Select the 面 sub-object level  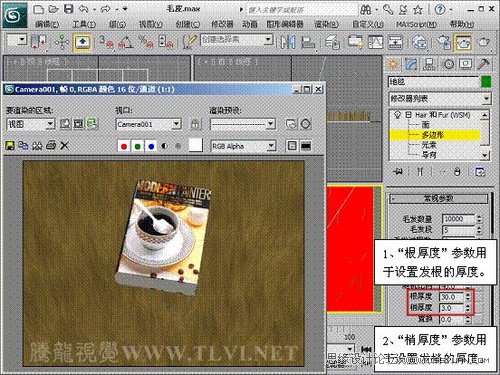[426, 125]
